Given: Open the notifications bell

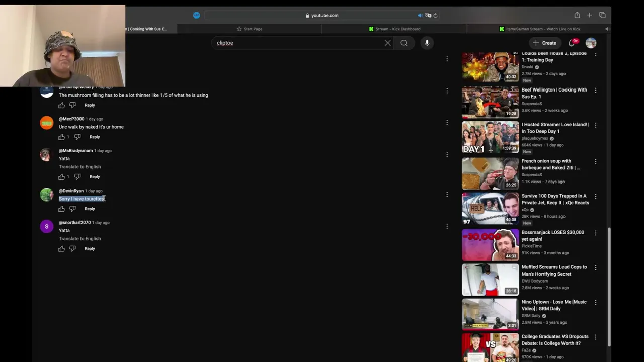Looking at the screenshot, I should (572, 43).
